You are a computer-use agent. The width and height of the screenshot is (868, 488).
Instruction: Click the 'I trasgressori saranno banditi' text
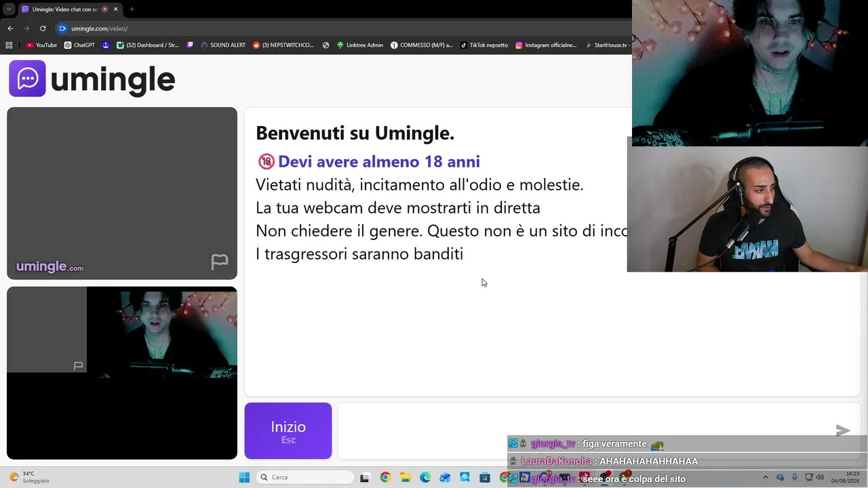(x=359, y=253)
